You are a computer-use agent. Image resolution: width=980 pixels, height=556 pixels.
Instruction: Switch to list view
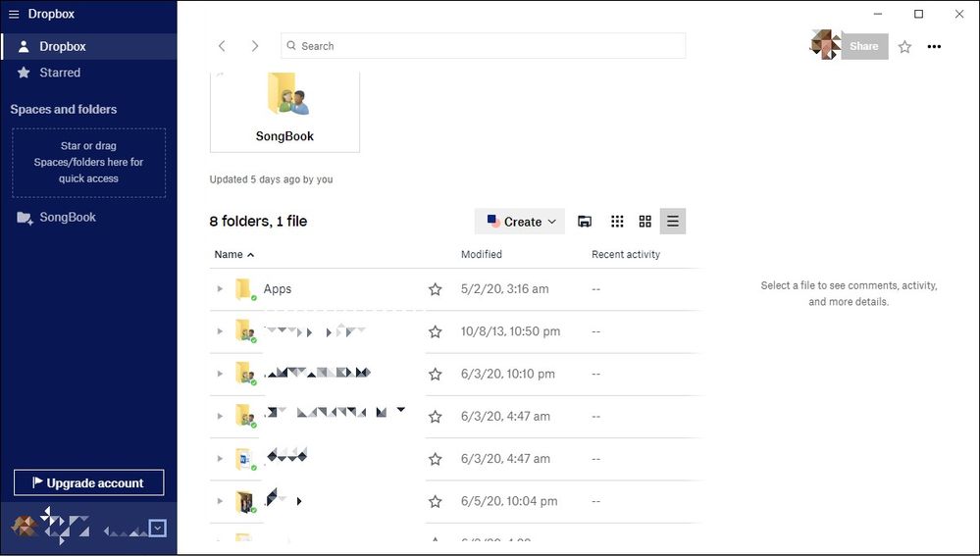(x=673, y=222)
